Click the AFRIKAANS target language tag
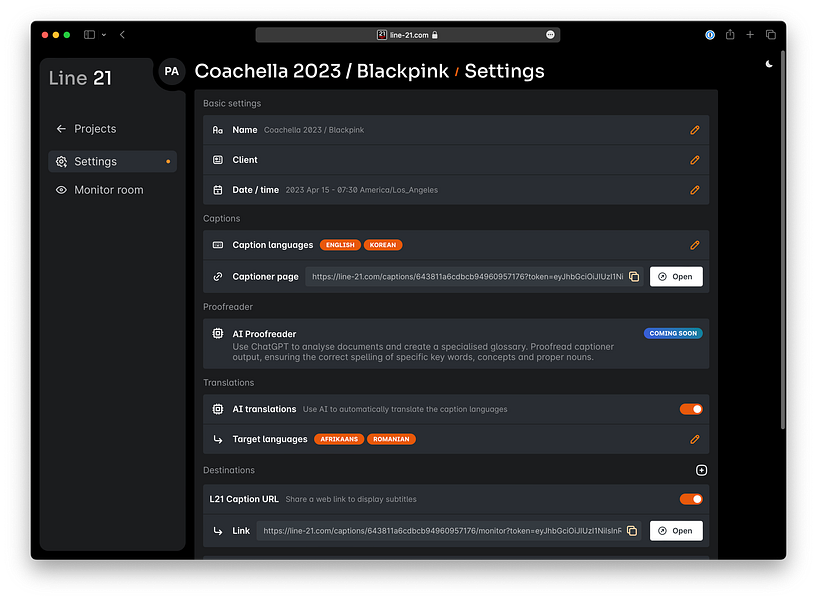 pos(339,439)
